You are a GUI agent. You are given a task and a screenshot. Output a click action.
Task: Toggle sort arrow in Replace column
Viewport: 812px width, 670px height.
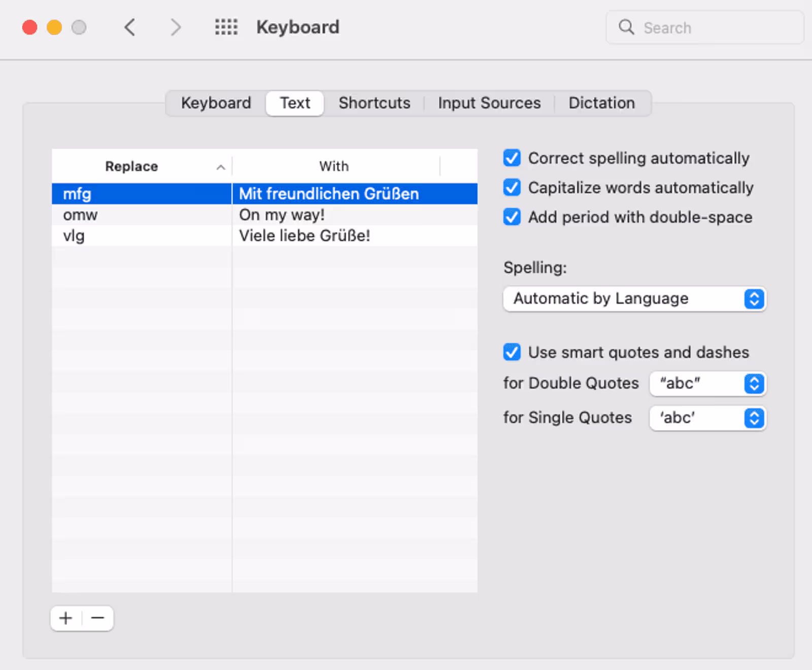[221, 167]
